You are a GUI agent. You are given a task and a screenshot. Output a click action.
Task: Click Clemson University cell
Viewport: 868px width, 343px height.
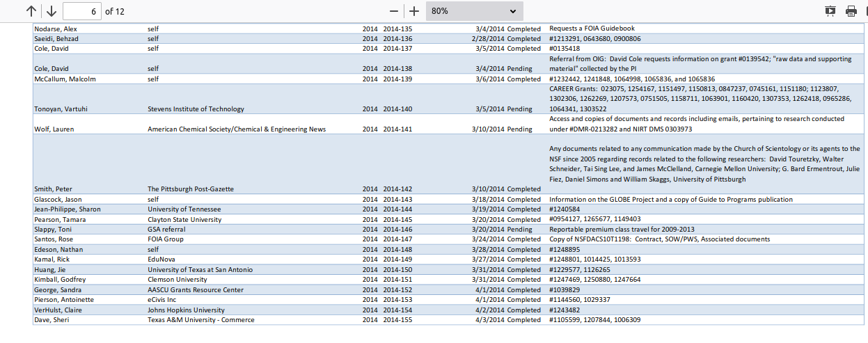177,280
